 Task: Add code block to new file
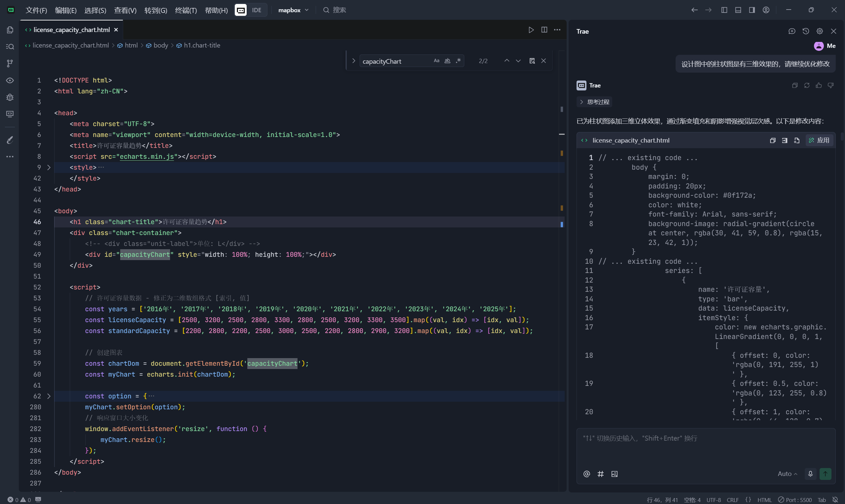[x=796, y=140]
